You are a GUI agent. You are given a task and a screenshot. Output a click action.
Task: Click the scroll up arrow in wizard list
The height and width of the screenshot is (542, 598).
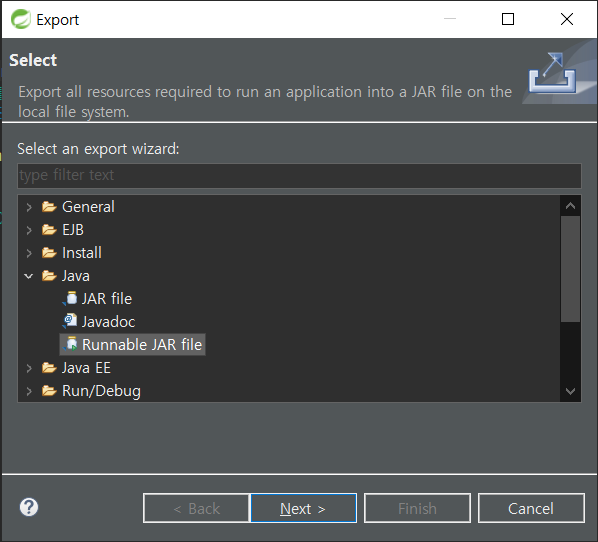(x=570, y=206)
